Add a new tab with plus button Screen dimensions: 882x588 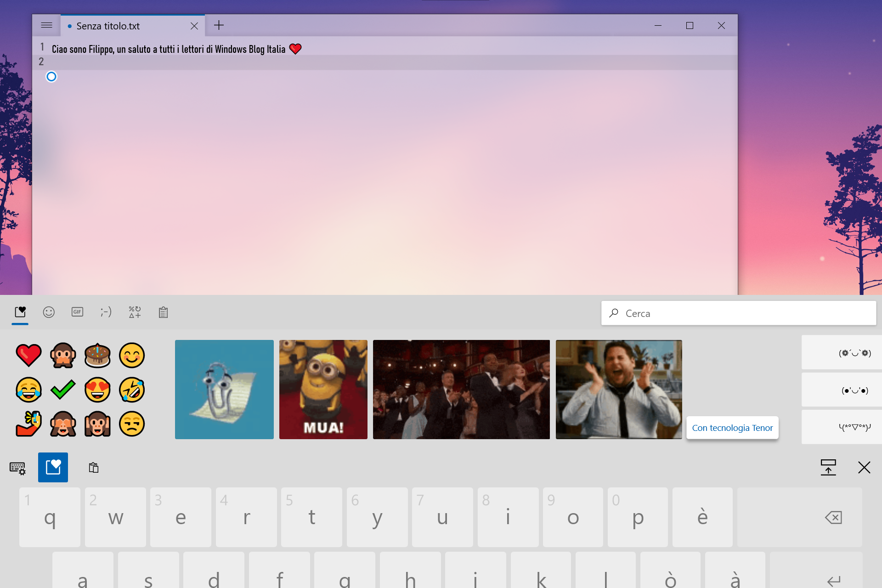click(219, 25)
